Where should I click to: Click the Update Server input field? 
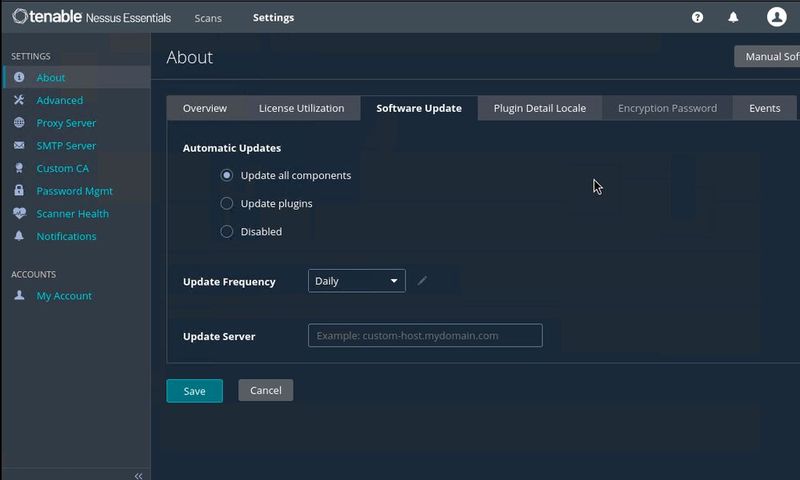click(425, 335)
